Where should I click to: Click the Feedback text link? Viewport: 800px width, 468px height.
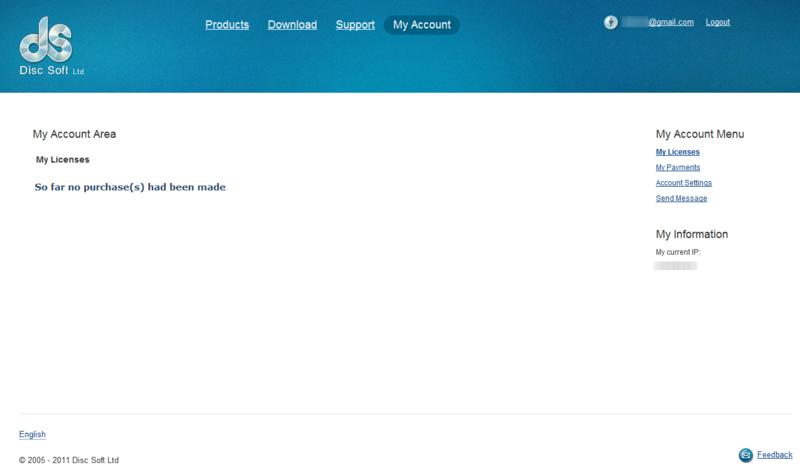click(774, 455)
